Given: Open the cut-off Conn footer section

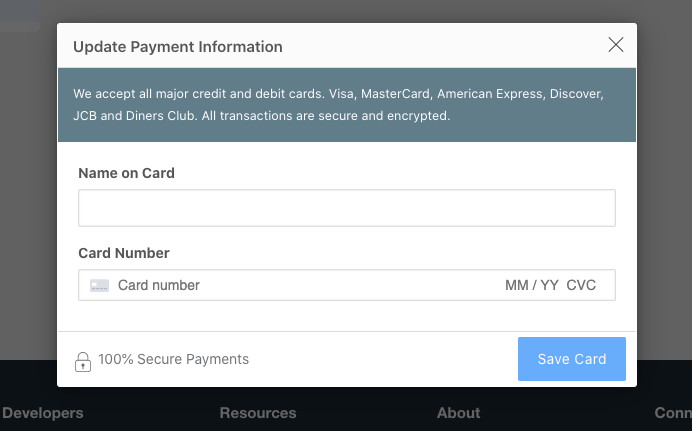Looking at the screenshot, I should 673,413.
